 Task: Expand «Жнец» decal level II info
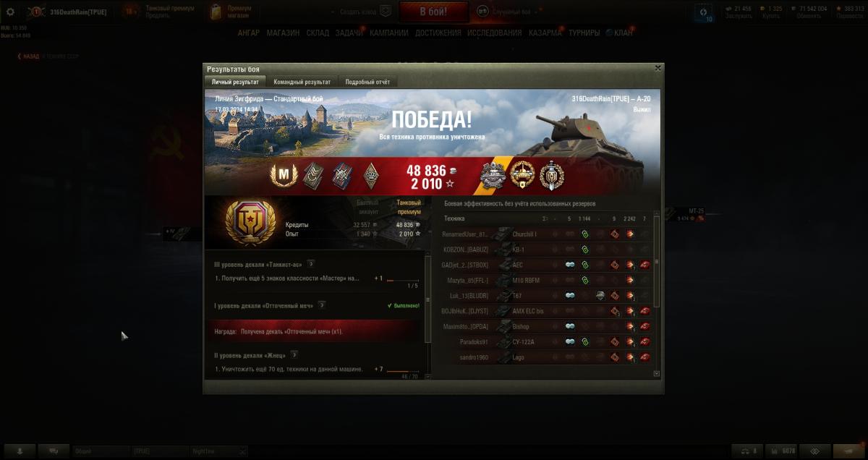(294, 355)
